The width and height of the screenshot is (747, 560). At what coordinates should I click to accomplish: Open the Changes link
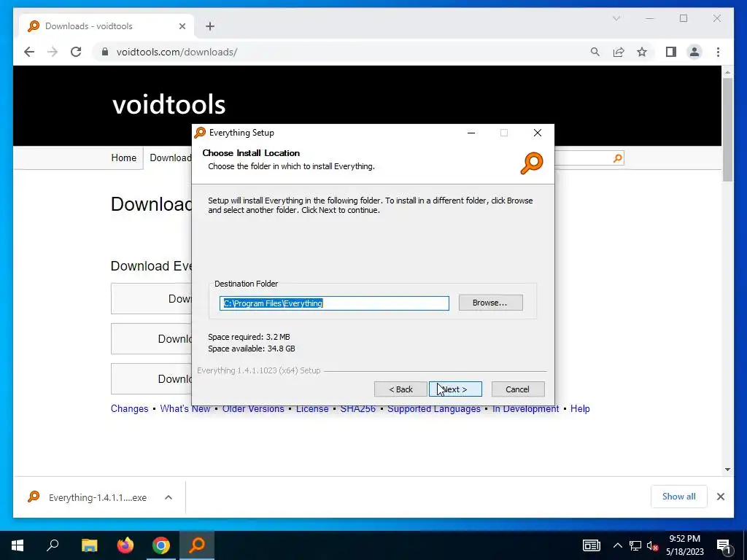[130, 408]
